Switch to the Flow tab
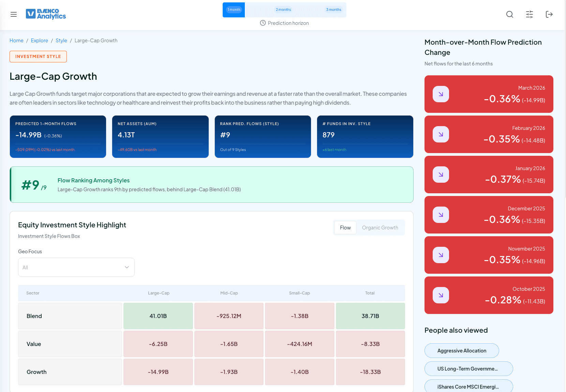The height and width of the screenshot is (392, 566). point(345,228)
